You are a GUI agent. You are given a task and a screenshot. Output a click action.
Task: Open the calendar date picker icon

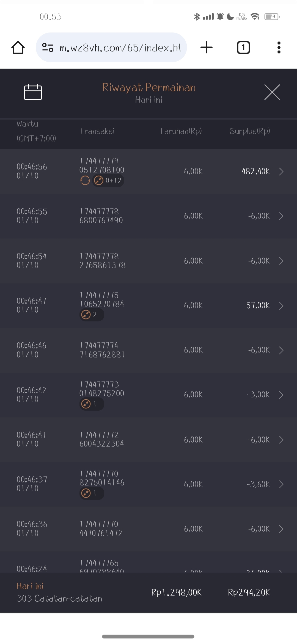point(33,92)
